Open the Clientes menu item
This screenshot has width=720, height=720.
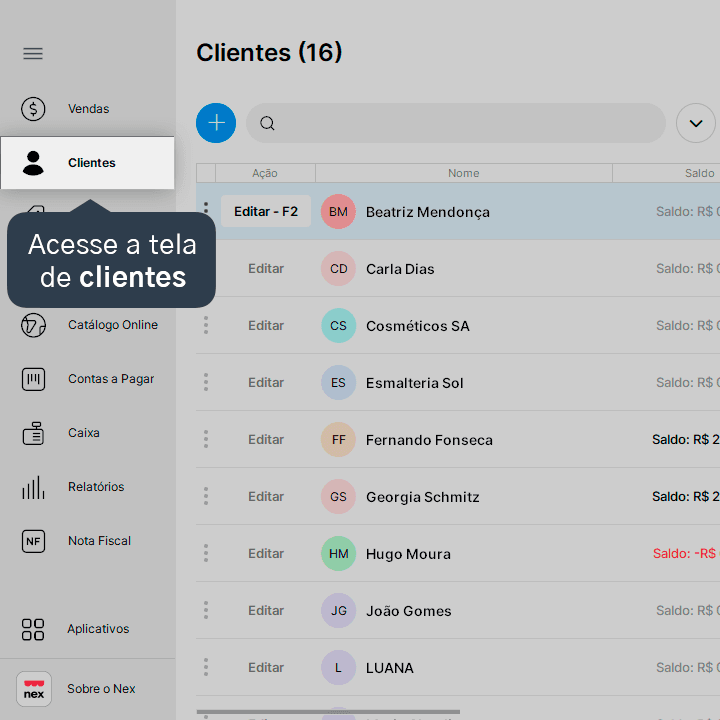[x=88, y=163]
